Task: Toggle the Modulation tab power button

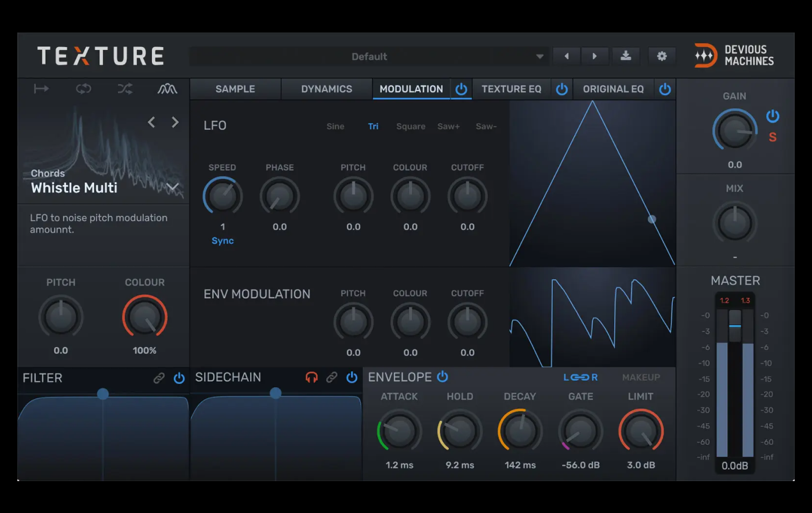Action: (461, 89)
